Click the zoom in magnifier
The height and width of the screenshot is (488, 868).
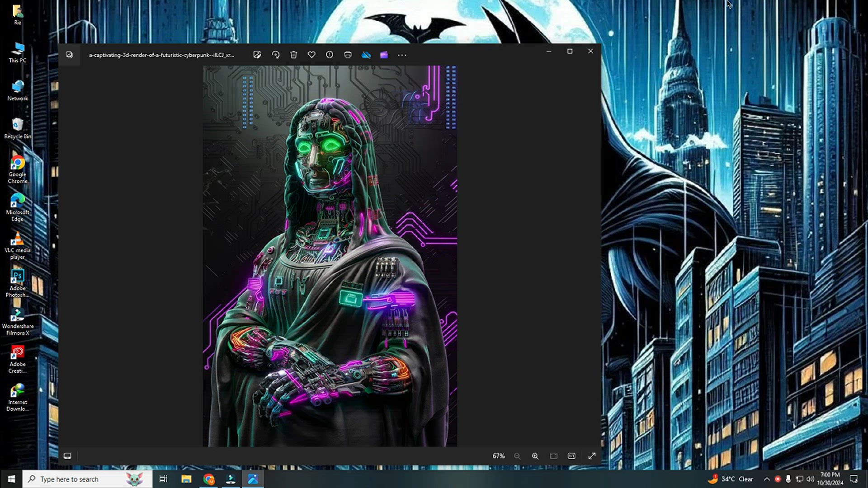[x=535, y=456]
